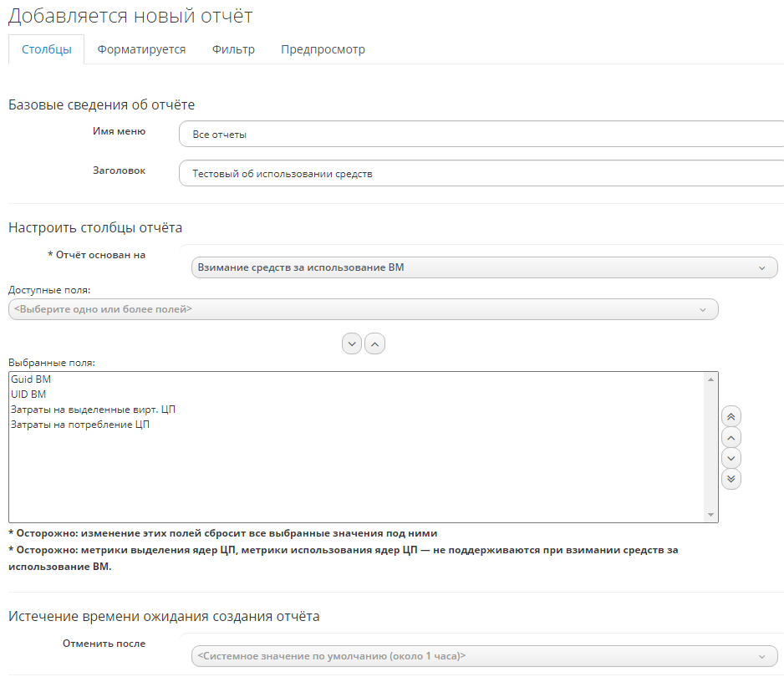Move selected field up one position

[731, 437]
